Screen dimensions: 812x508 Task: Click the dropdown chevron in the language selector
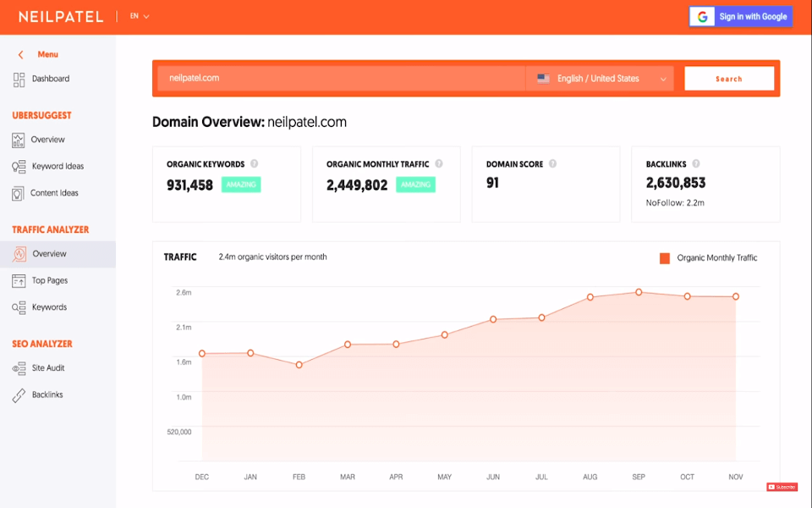663,80
